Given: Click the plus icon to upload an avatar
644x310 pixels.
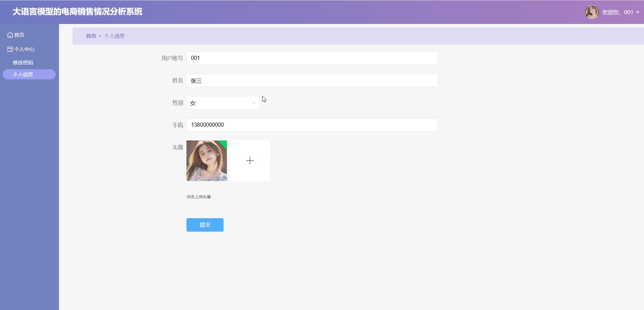Looking at the screenshot, I should tap(250, 161).
